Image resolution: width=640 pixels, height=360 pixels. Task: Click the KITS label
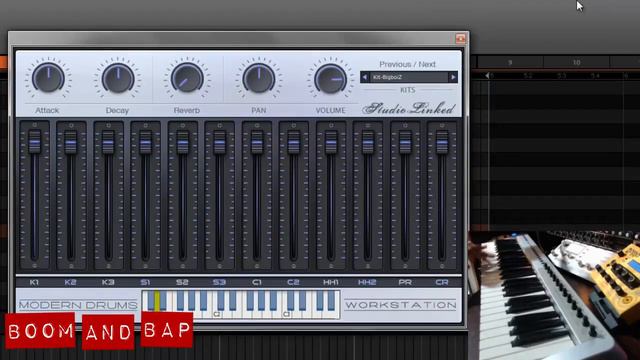[x=407, y=90]
